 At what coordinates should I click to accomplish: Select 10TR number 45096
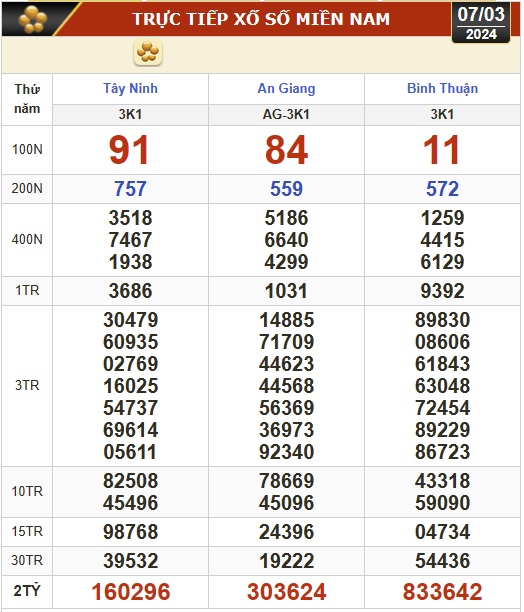click(x=286, y=503)
